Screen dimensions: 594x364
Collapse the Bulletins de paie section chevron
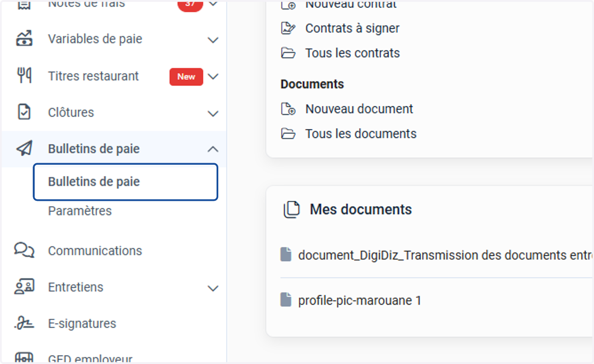(213, 149)
